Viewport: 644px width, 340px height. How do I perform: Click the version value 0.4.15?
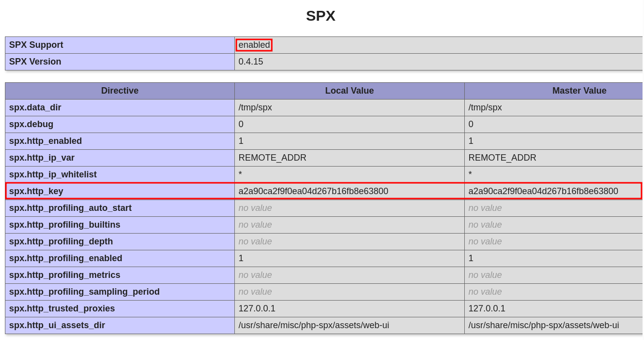[x=251, y=62]
